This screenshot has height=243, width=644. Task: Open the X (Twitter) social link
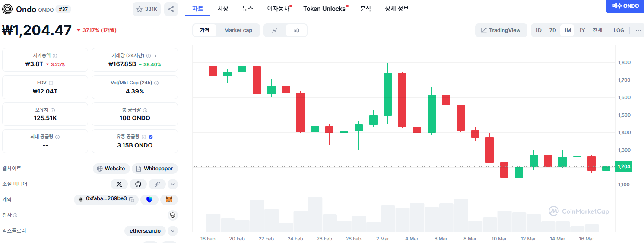(x=119, y=184)
